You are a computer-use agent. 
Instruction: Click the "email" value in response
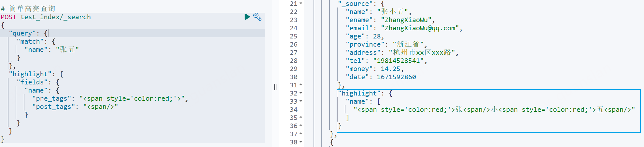click(420, 28)
